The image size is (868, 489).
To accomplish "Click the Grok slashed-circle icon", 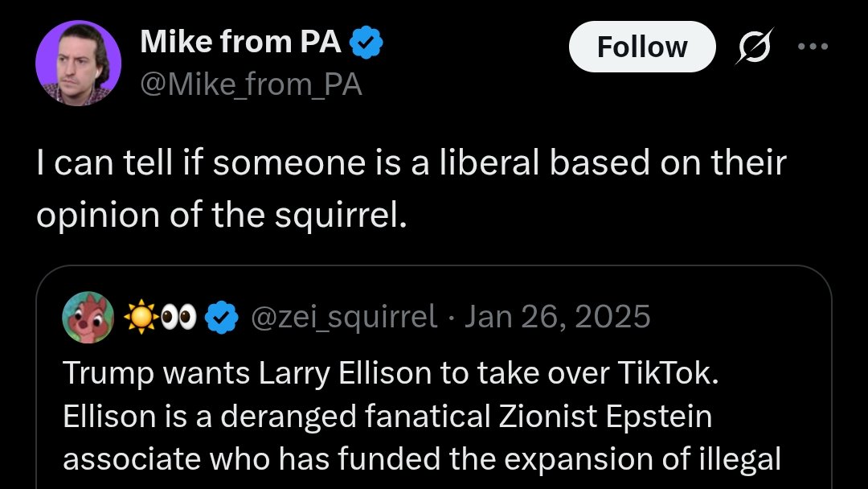I will point(754,47).
